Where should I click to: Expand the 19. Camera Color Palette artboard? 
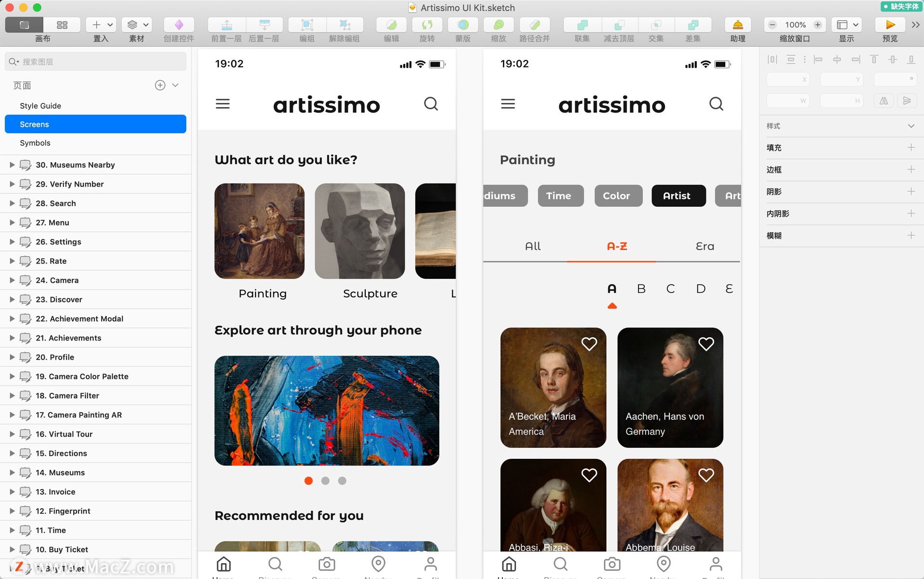tap(12, 376)
